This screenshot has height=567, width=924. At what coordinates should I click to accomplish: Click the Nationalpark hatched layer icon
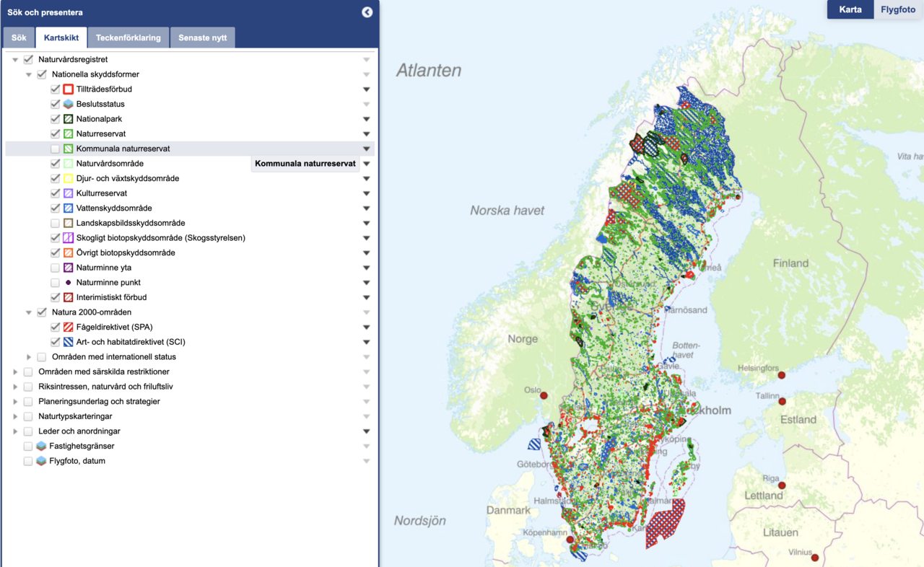coord(68,119)
